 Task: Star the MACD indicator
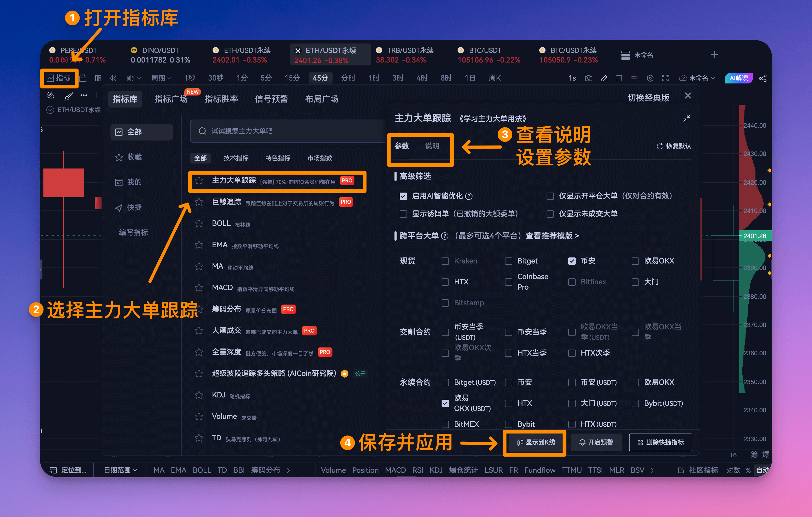[199, 288]
